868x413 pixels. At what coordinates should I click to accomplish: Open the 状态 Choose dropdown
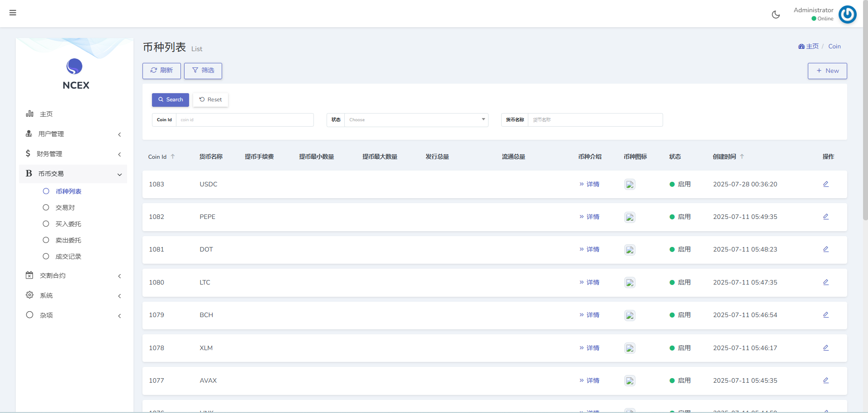(x=416, y=120)
